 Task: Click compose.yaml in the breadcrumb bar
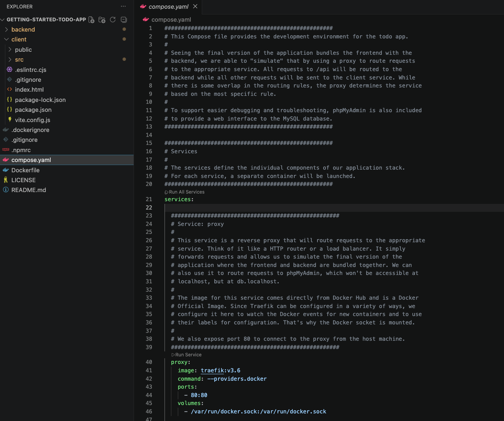(x=171, y=20)
